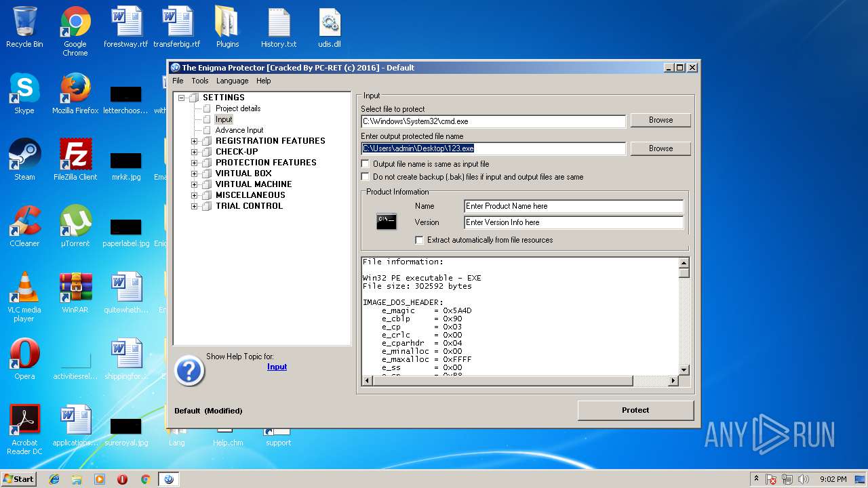
Task: Select the forestway.rtf document icon
Action: click(126, 27)
